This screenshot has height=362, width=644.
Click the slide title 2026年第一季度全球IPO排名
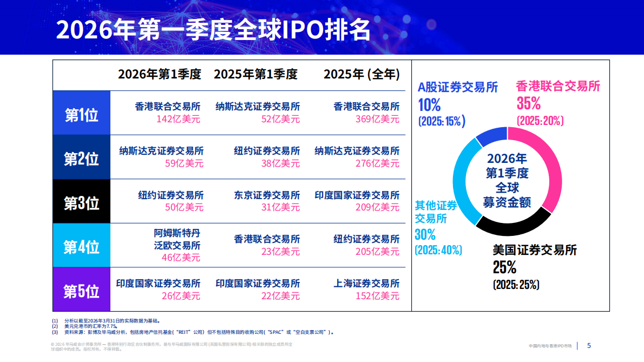pos(213,30)
